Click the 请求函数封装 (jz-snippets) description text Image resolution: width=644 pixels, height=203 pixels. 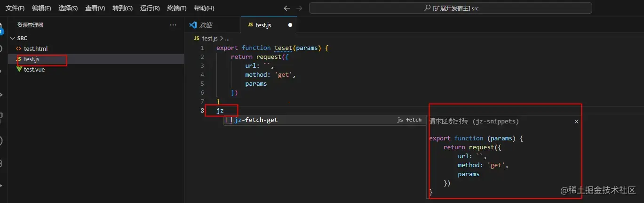tap(474, 122)
